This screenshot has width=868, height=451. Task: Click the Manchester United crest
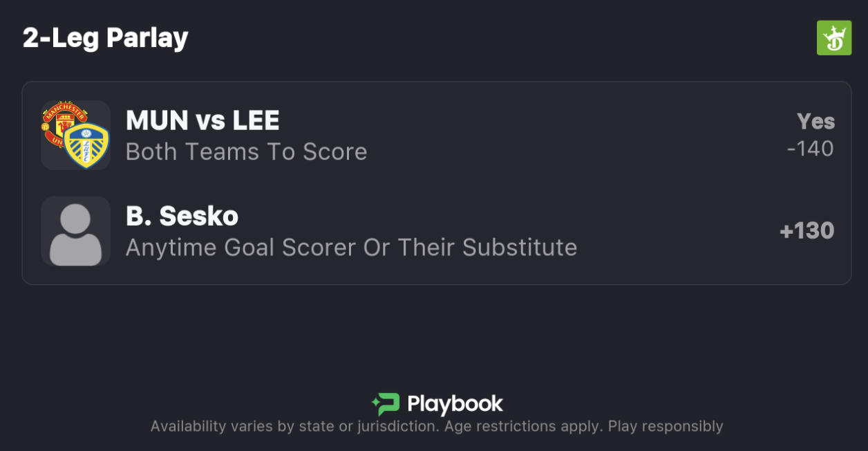[64, 121]
